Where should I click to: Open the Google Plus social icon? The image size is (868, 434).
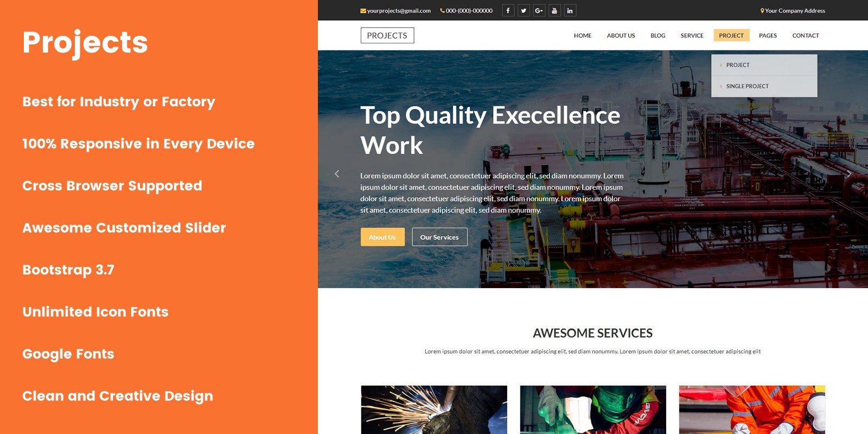tap(539, 10)
